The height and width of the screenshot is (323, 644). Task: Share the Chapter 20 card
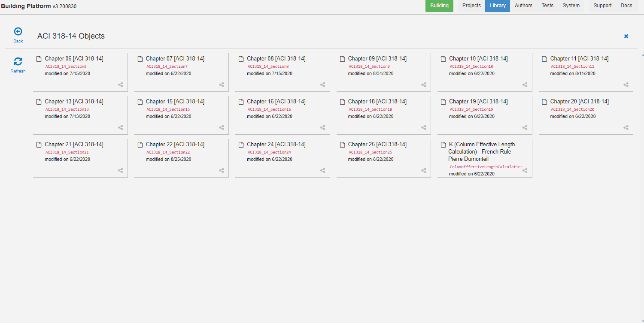tap(626, 128)
